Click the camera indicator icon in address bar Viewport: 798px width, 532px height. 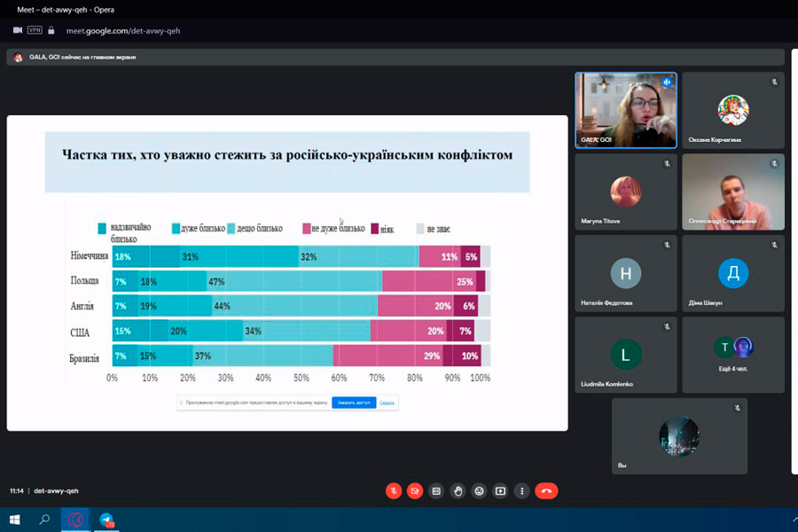point(18,30)
